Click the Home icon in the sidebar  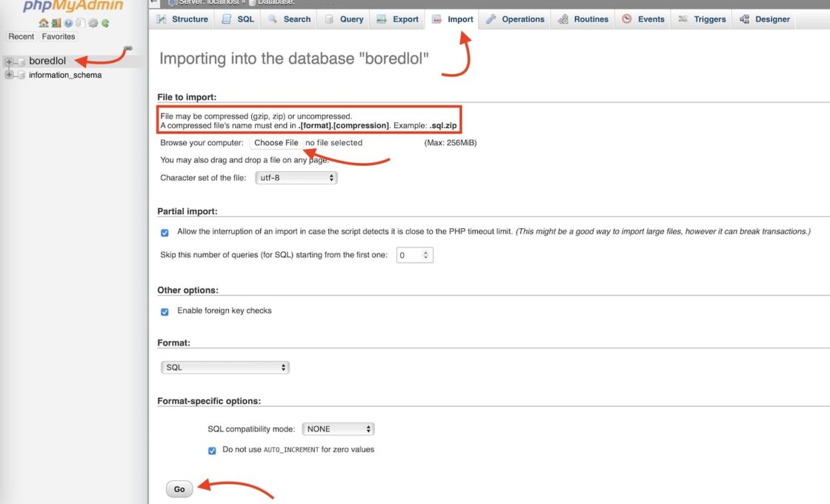(x=43, y=23)
